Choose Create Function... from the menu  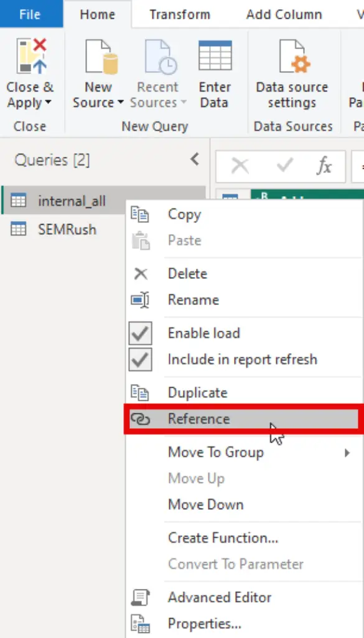pos(223,538)
